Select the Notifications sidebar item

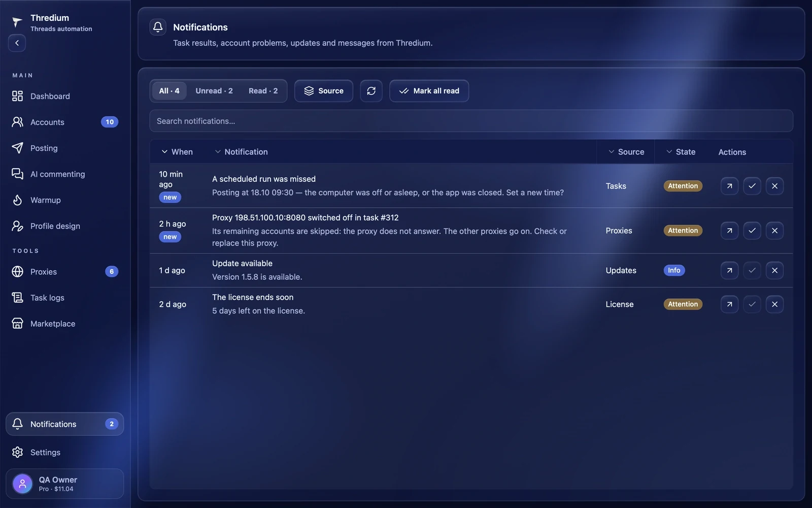pos(65,424)
